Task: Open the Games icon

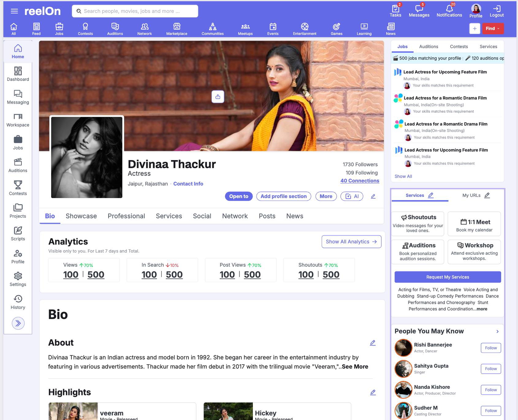Action: [336, 29]
